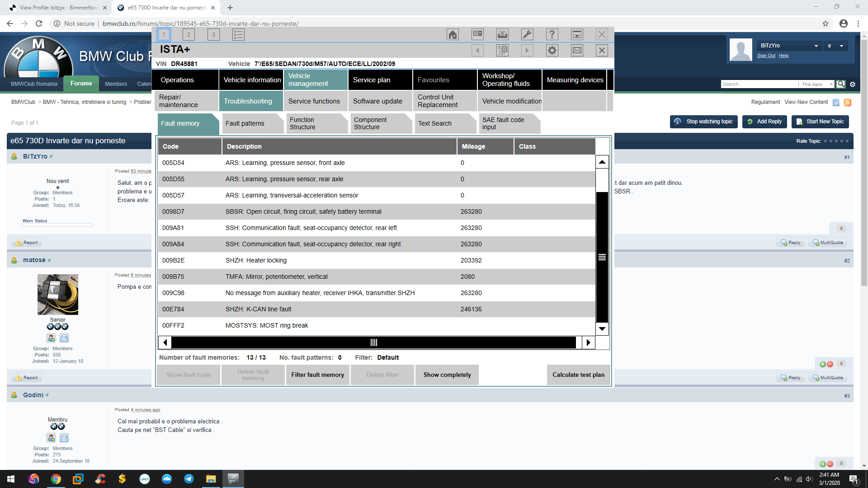The width and height of the screenshot is (868, 488).
Task: Open the Members navigation tab
Action: click(116, 84)
